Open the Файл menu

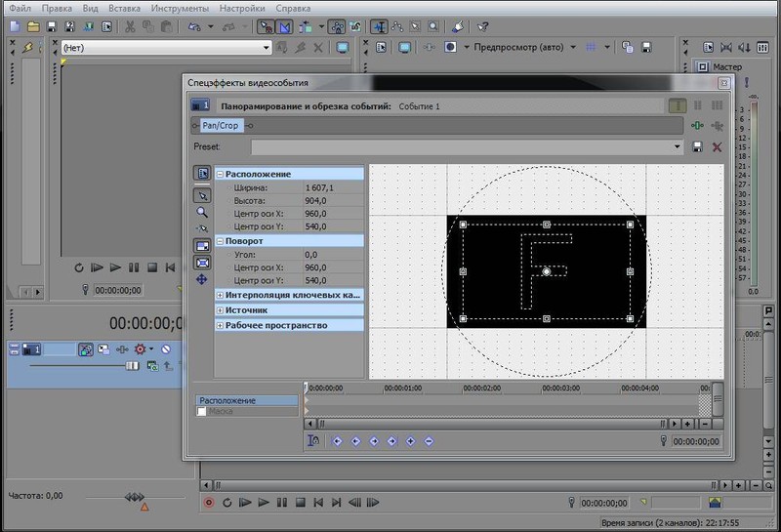click(20, 8)
